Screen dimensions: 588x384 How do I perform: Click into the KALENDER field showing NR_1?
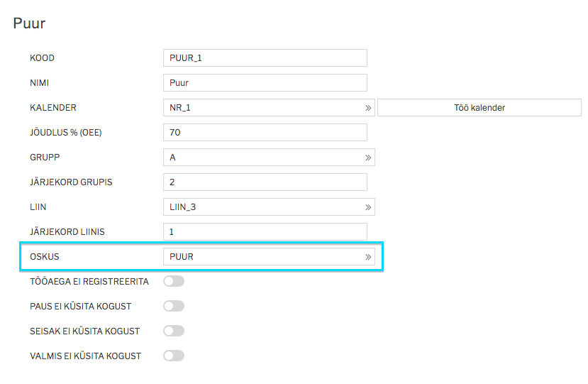(x=262, y=108)
